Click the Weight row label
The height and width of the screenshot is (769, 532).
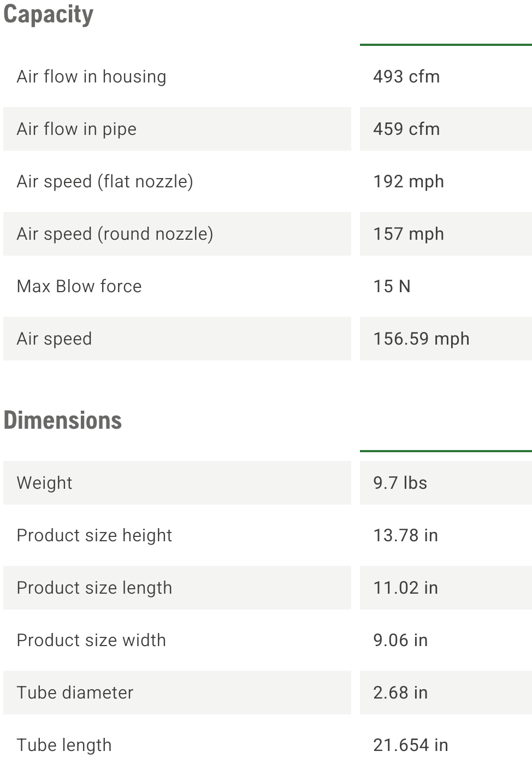(44, 483)
